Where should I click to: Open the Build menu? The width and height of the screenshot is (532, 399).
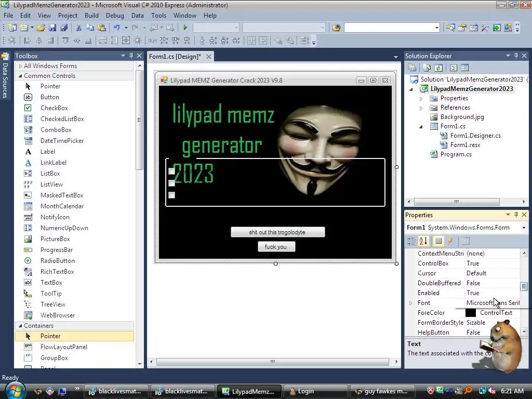pos(91,16)
